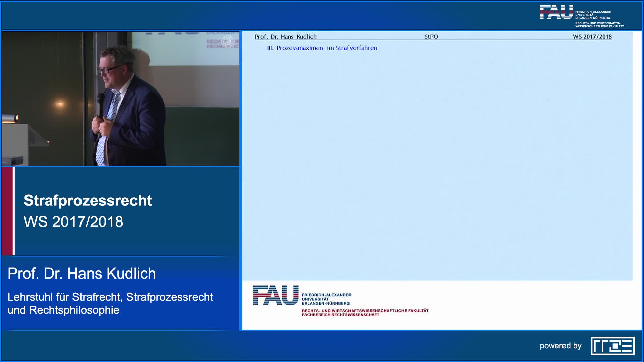The height and width of the screenshot is (362, 644).
Task: Click 'Friedrich-Alexander Universität Erlangen-Nürnberg' text below the slide
Action: 326,299
